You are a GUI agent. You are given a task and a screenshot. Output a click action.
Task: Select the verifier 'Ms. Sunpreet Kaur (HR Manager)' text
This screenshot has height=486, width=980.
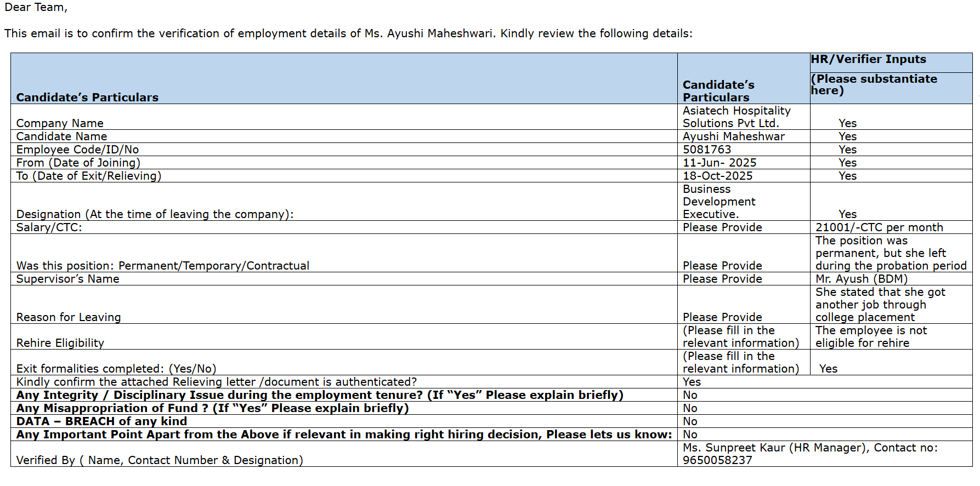tap(775, 448)
